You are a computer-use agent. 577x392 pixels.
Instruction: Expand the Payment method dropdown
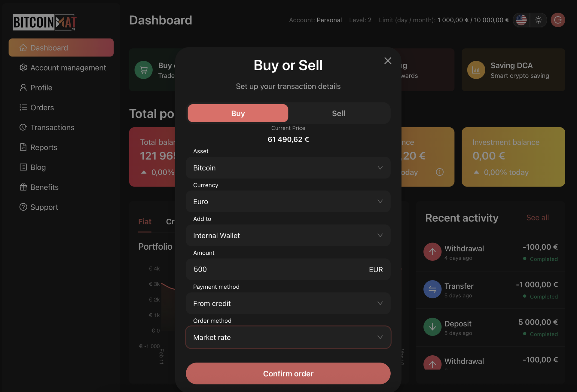point(288,303)
